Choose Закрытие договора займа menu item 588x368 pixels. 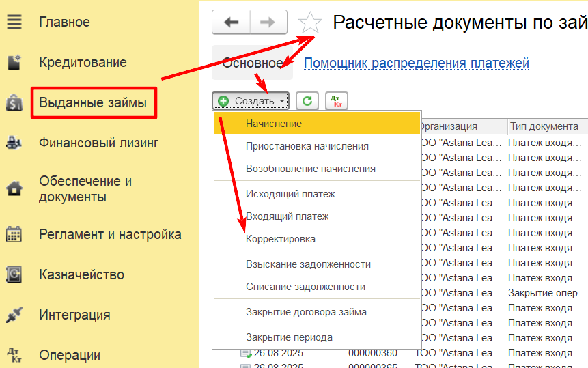(317, 312)
